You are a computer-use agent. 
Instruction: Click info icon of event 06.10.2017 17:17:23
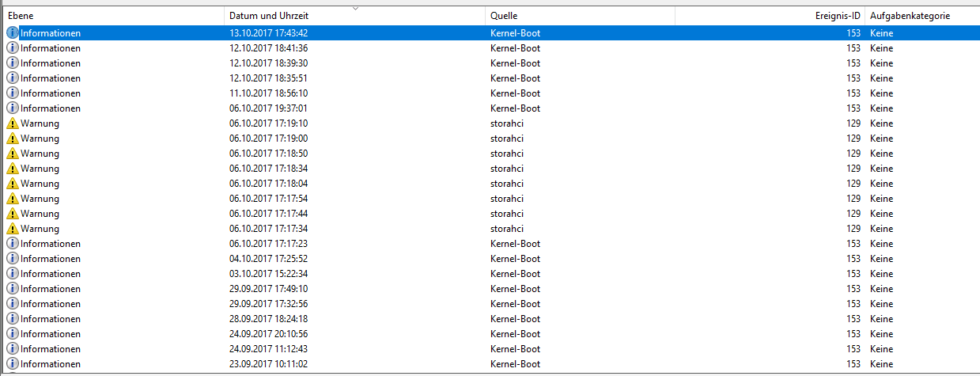[12, 244]
